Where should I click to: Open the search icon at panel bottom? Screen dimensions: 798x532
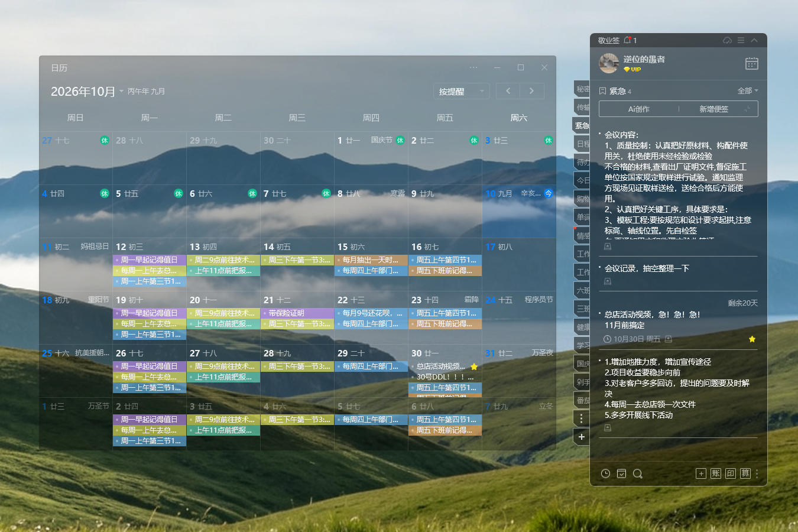pyautogui.click(x=638, y=473)
